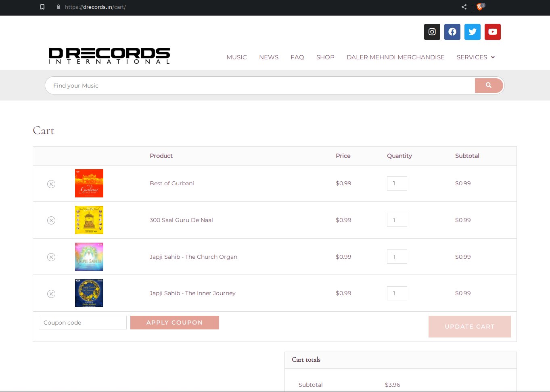Remove 300 Saal Guru De Naal item

pos(51,220)
